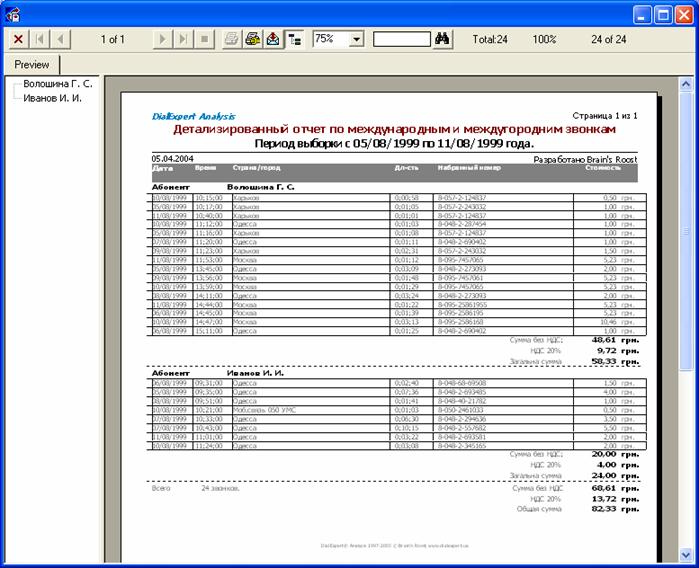
Task: Click the 'Стоимость' column header
Action: (603, 168)
